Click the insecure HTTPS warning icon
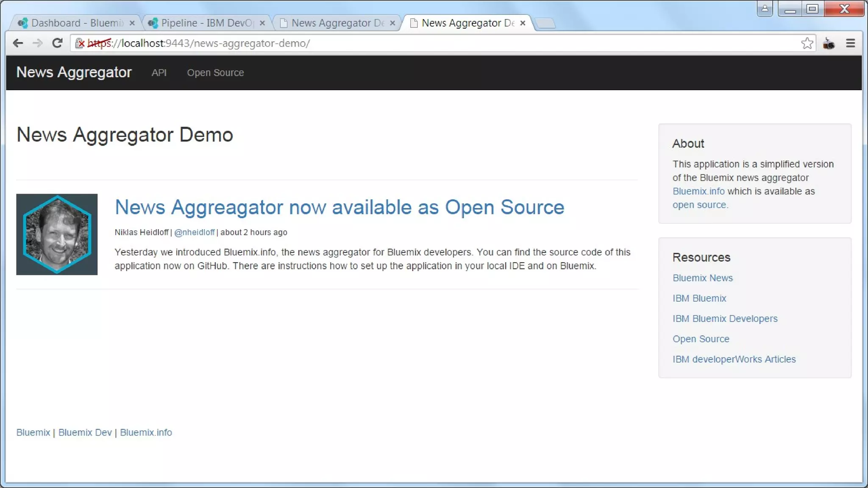Viewport: 868px width, 488px height. tap(80, 43)
